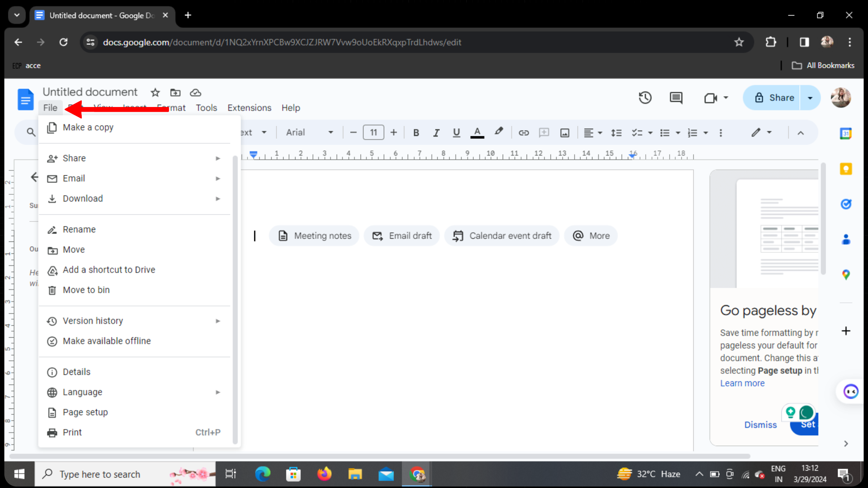The width and height of the screenshot is (868, 488).
Task: Click Make available offline option
Action: 134,341
